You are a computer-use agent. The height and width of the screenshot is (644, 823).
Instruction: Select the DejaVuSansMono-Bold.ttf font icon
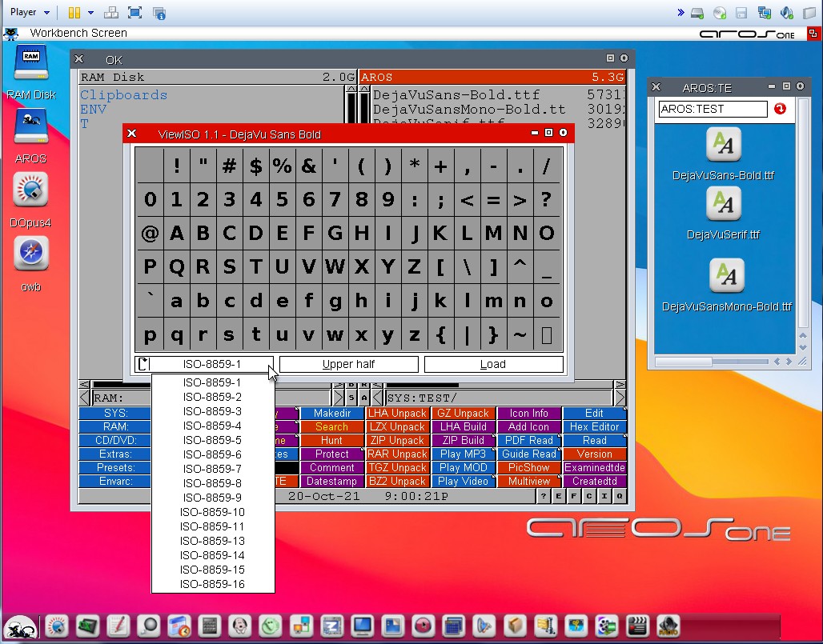pos(726,276)
